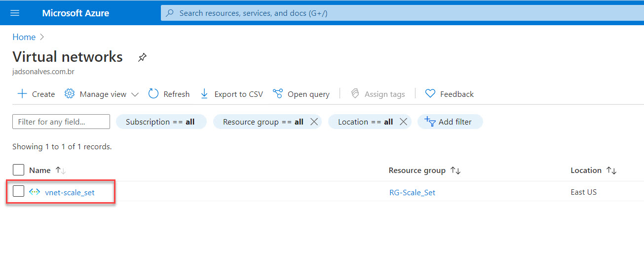Open the Subscription filter pill
644x257 pixels.
tap(160, 122)
